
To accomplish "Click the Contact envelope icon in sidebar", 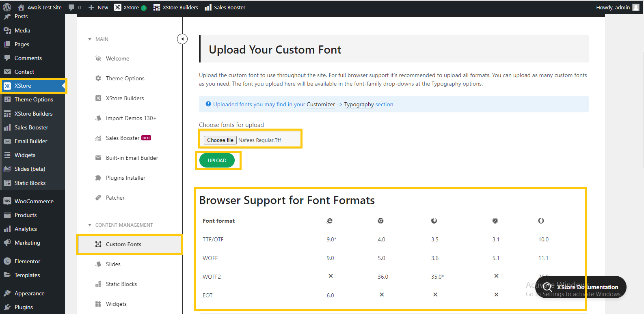I will coord(7,72).
